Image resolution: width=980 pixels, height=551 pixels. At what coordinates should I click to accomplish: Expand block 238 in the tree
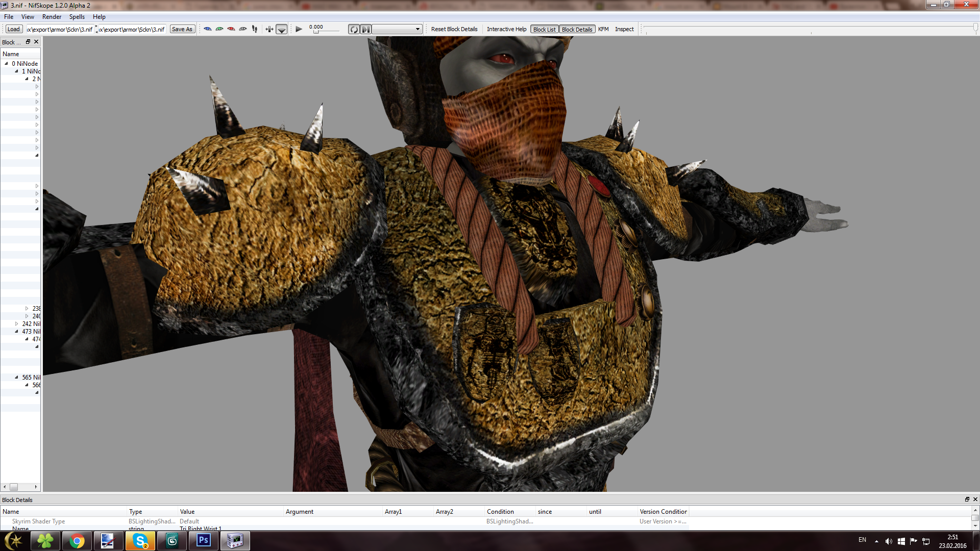[27, 309]
